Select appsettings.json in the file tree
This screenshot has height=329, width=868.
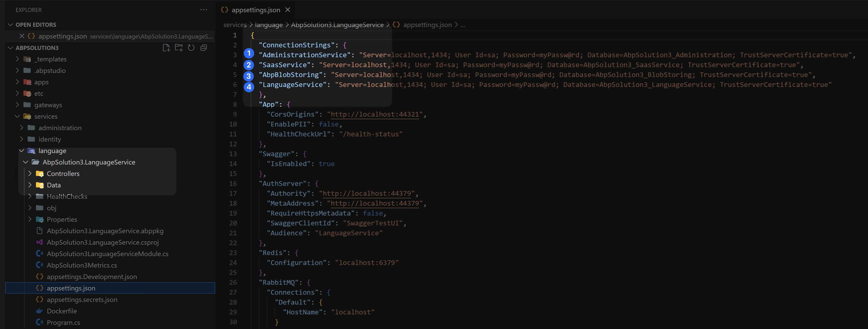(x=110, y=288)
